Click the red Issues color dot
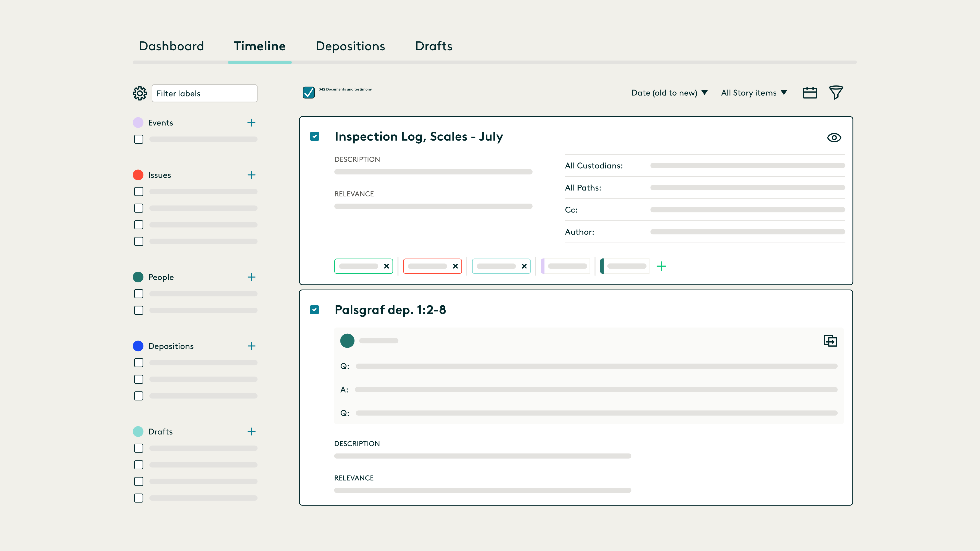The height and width of the screenshot is (551, 980). tap(138, 175)
